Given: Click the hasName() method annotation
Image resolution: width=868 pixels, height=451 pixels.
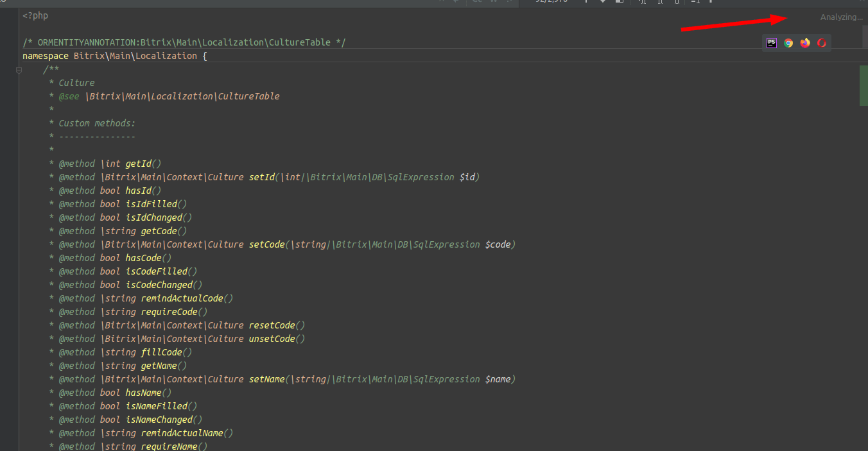Looking at the screenshot, I should coord(115,393).
